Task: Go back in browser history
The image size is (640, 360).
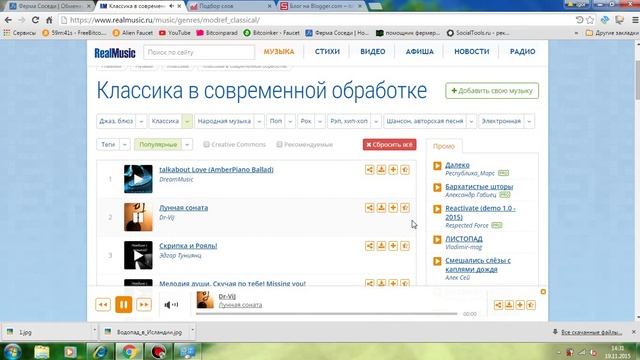Action: (x=8, y=20)
